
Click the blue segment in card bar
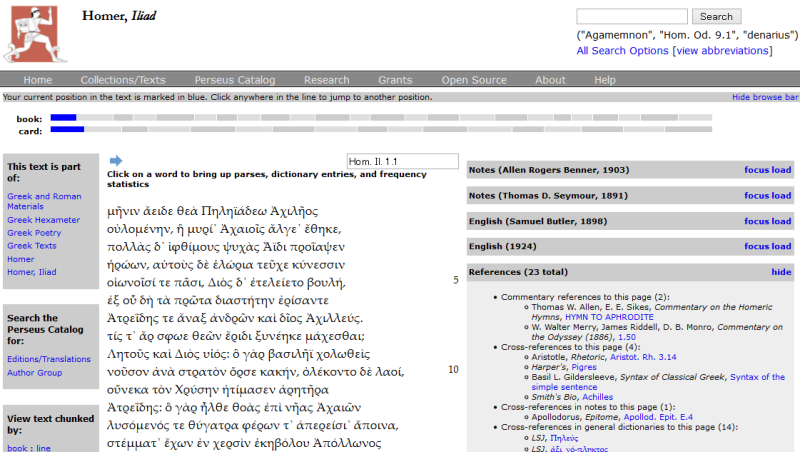(x=67, y=129)
